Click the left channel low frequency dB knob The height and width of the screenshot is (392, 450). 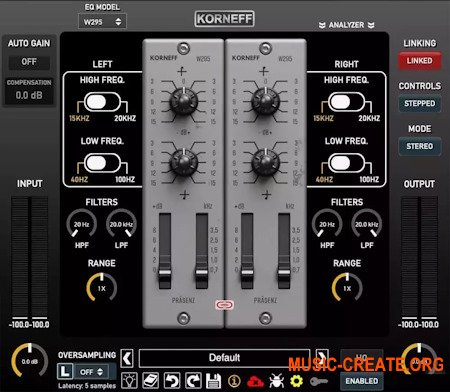(183, 163)
